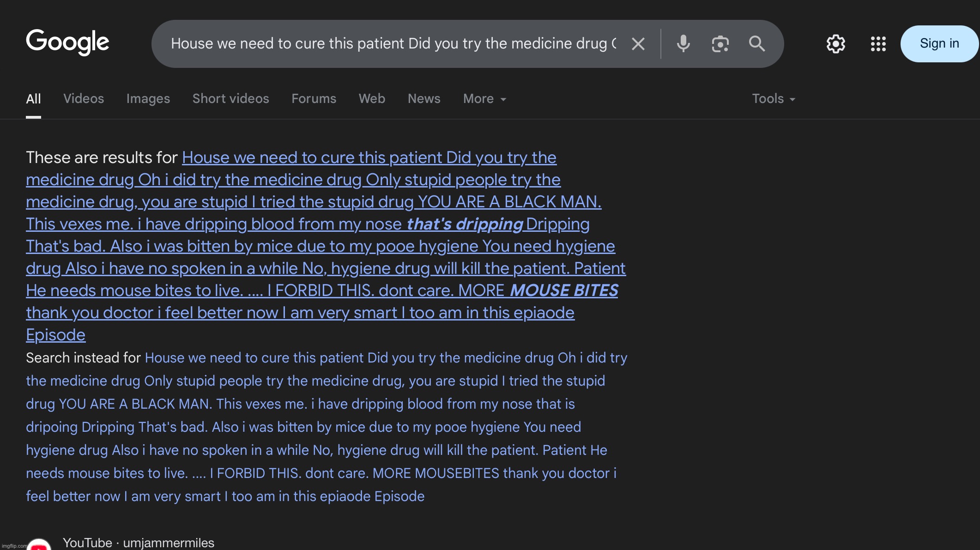The image size is (980, 550).
Task: Select the Web tab
Action: (372, 99)
